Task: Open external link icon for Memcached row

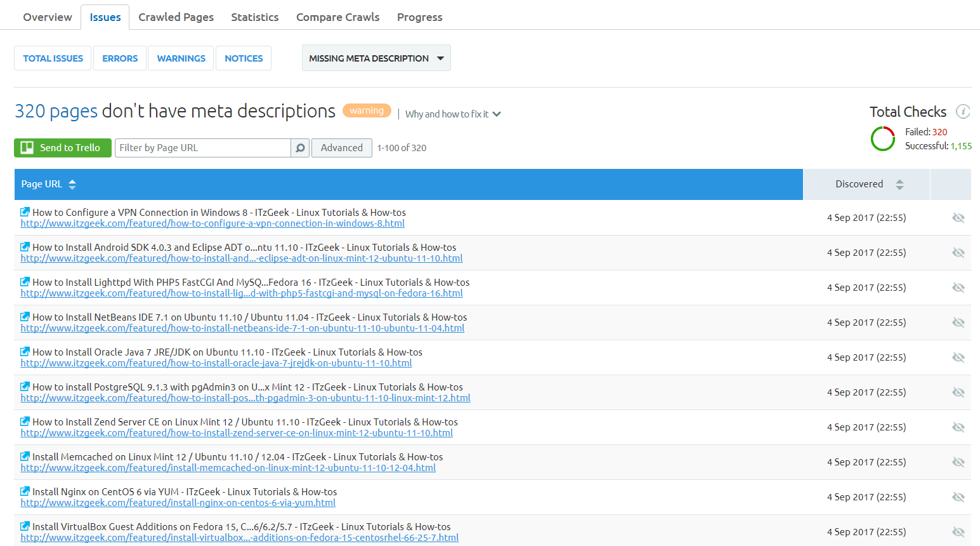Action: [25, 456]
